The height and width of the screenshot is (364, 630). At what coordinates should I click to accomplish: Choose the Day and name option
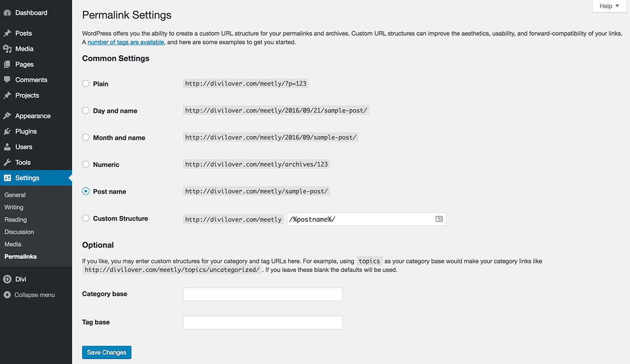click(x=86, y=110)
